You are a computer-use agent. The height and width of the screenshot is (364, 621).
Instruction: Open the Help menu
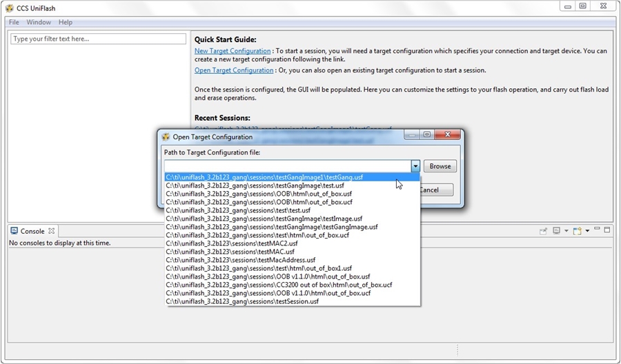coord(66,22)
